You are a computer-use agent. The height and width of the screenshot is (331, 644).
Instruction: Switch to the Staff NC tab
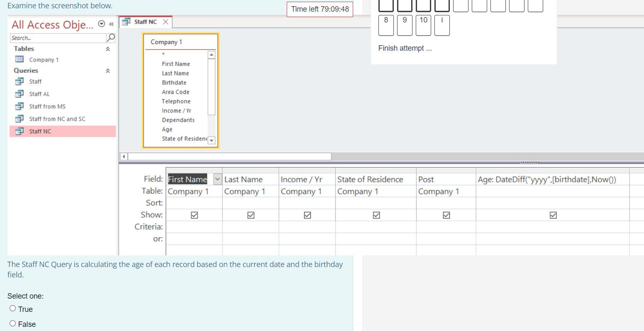click(x=145, y=22)
